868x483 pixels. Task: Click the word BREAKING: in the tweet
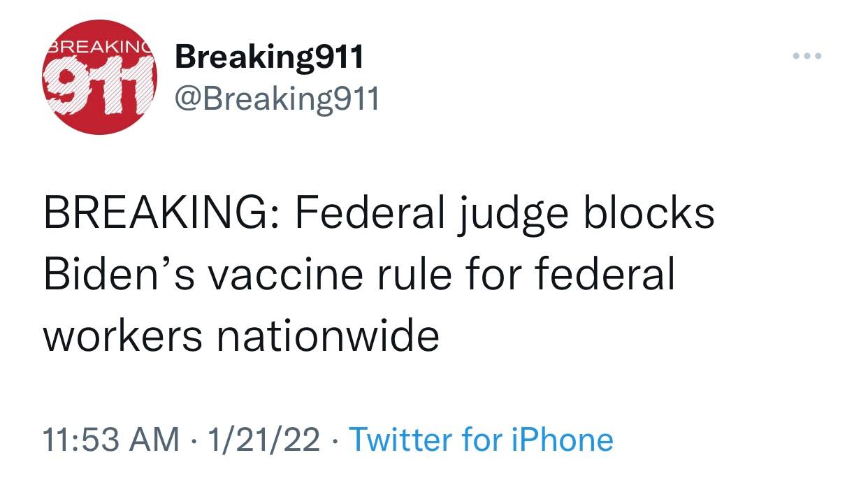(161, 213)
